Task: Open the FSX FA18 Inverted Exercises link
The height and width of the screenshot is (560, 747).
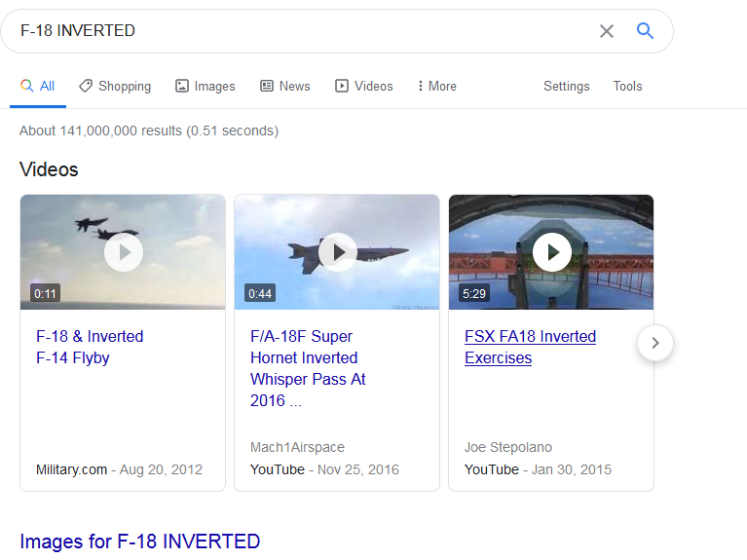Action: coord(530,347)
